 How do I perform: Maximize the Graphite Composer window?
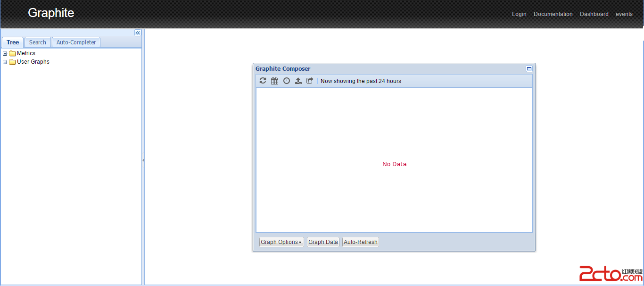point(529,69)
